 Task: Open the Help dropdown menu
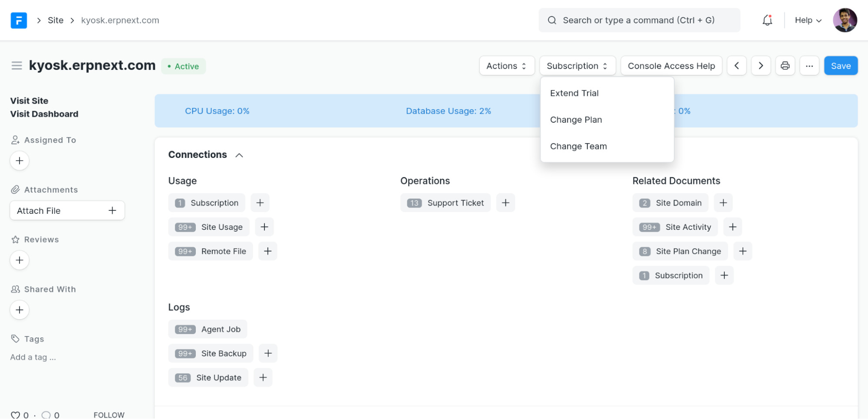tap(808, 20)
